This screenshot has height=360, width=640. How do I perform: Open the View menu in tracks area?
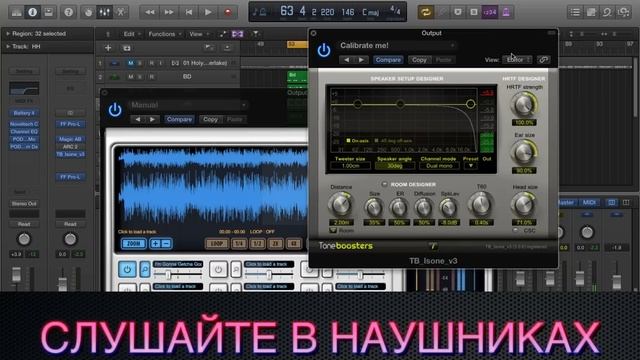199,34
